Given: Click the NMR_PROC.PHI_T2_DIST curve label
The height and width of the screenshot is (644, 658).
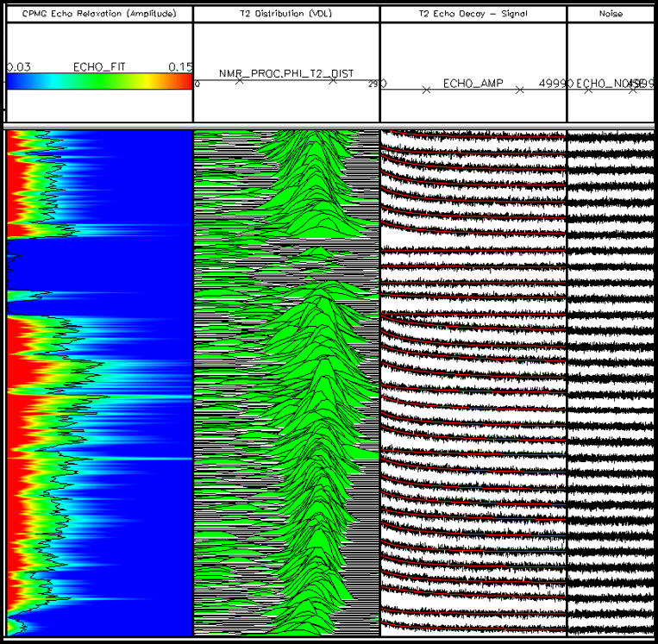Looking at the screenshot, I should [x=286, y=74].
